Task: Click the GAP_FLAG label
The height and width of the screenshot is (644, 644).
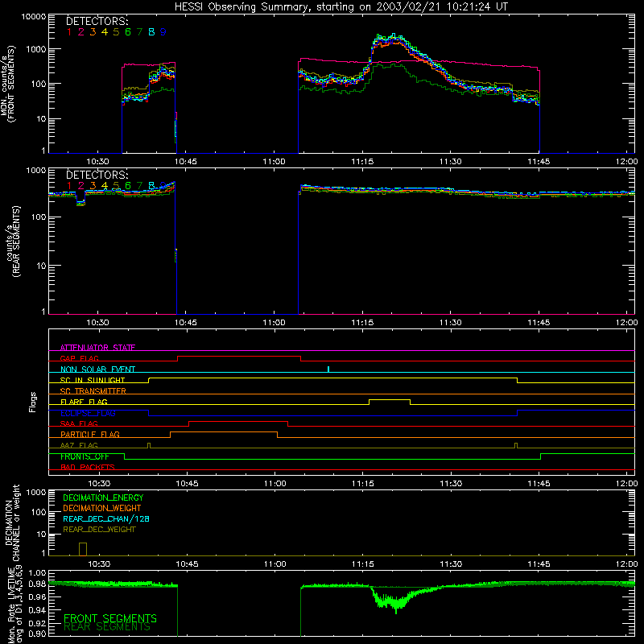Action: pyautogui.click(x=79, y=358)
